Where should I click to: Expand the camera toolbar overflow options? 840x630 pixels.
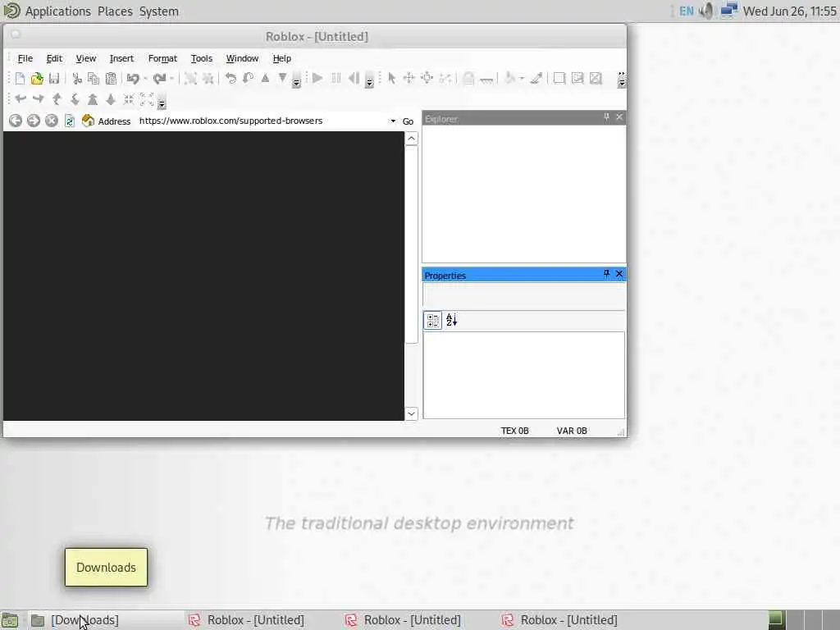[x=162, y=100]
